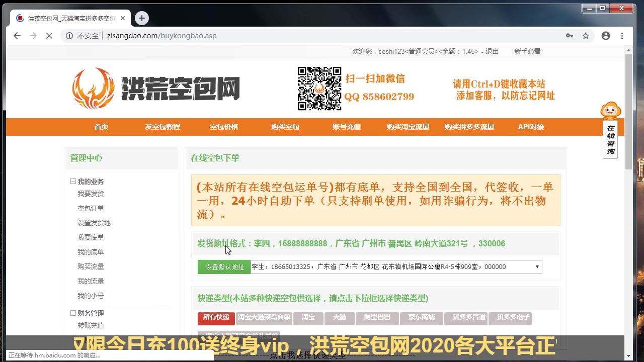Click the 发货地址格式 example address text
The image size is (644, 362).
point(351,243)
